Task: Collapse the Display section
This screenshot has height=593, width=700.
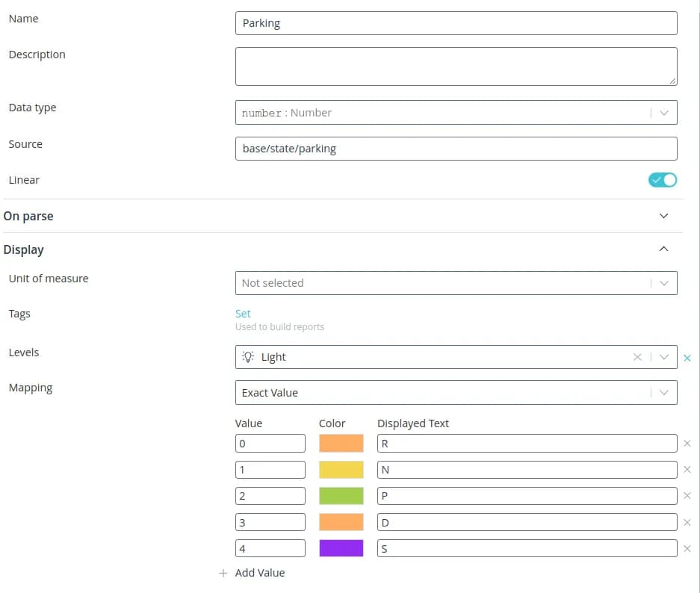Action: [663, 249]
